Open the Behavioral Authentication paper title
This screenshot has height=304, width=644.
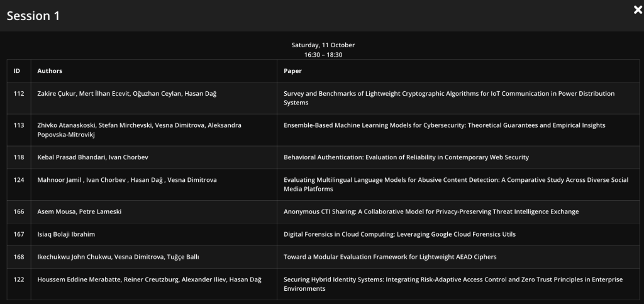[x=406, y=157]
